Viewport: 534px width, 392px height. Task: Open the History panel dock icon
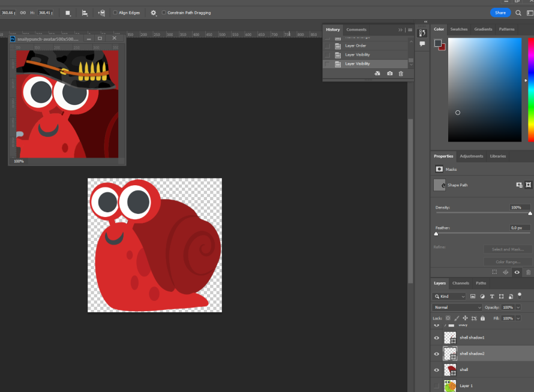pyautogui.click(x=422, y=33)
